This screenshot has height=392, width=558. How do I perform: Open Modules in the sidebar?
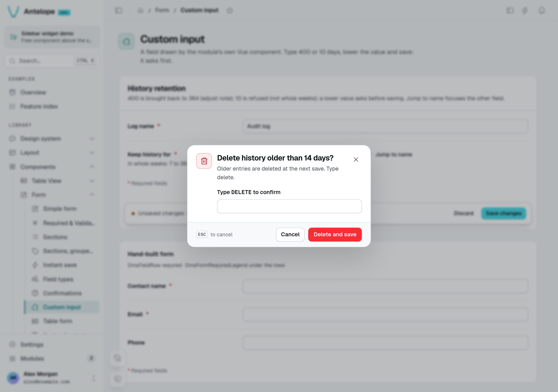point(52,358)
